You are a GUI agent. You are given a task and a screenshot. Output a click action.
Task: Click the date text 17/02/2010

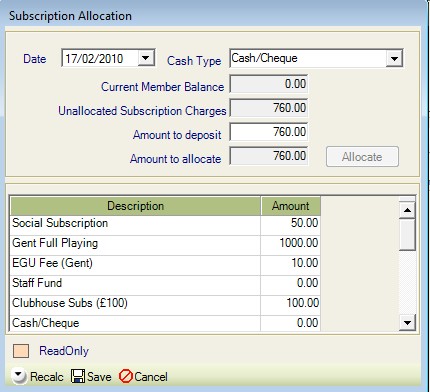pyautogui.click(x=94, y=59)
